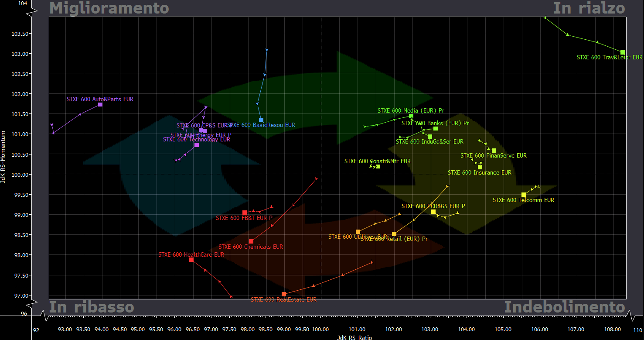This screenshot has height=340, width=644.
Task: Select the 'STXE 600 InduGd&Ser EUR' label
Action: point(429,142)
